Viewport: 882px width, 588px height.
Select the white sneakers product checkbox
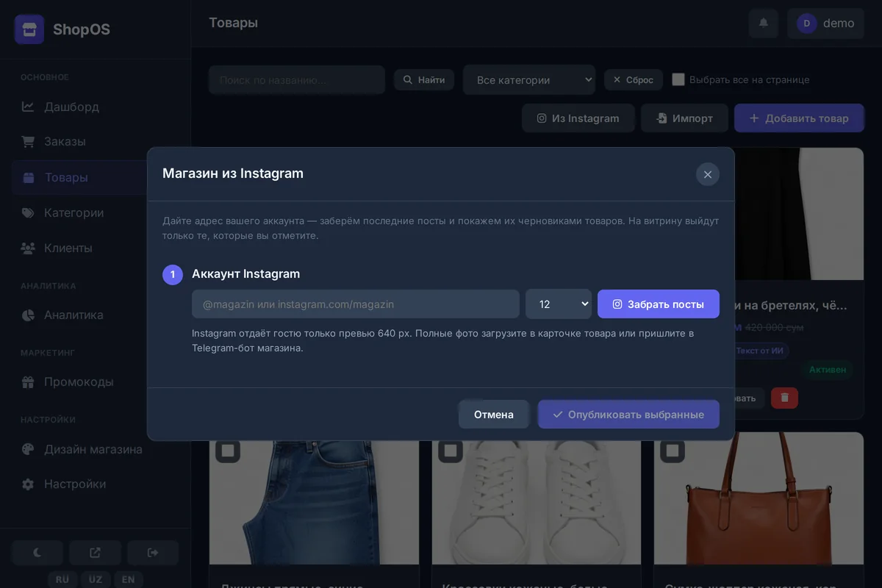click(451, 451)
